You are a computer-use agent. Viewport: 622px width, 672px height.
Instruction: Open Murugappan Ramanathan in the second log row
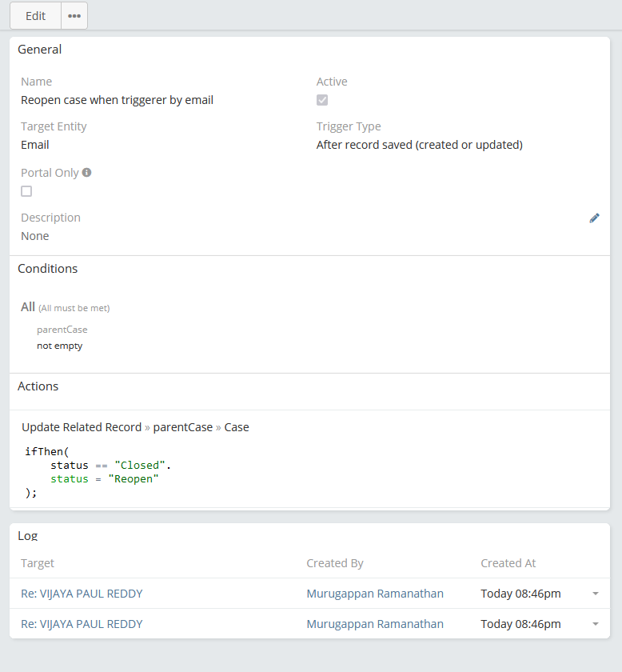(375, 624)
